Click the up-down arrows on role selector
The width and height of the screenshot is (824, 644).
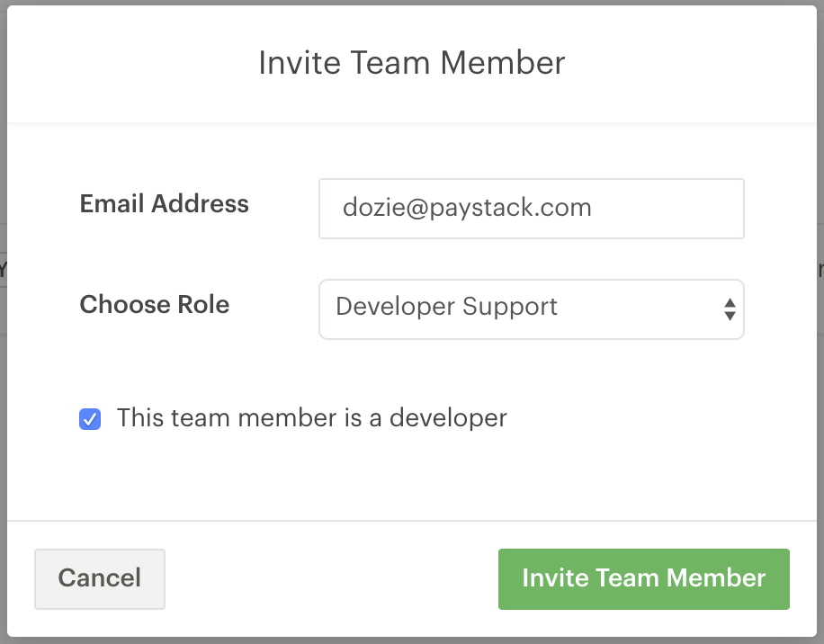pyautogui.click(x=730, y=309)
